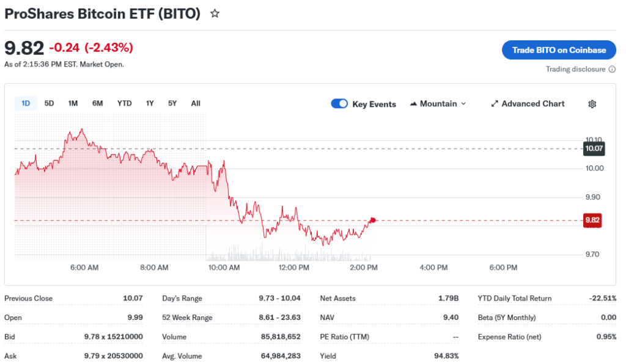This screenshot has width=626, height=364.
Task: Click the star icon to follow BITO
Action: 215,13
